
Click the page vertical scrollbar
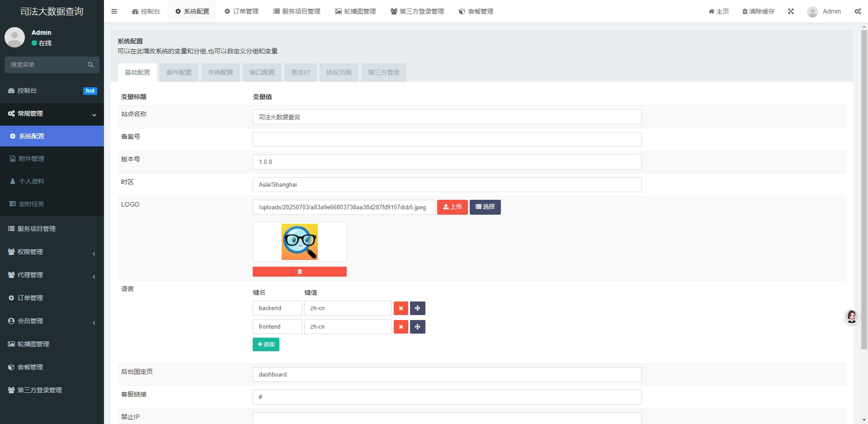point(864,190)
